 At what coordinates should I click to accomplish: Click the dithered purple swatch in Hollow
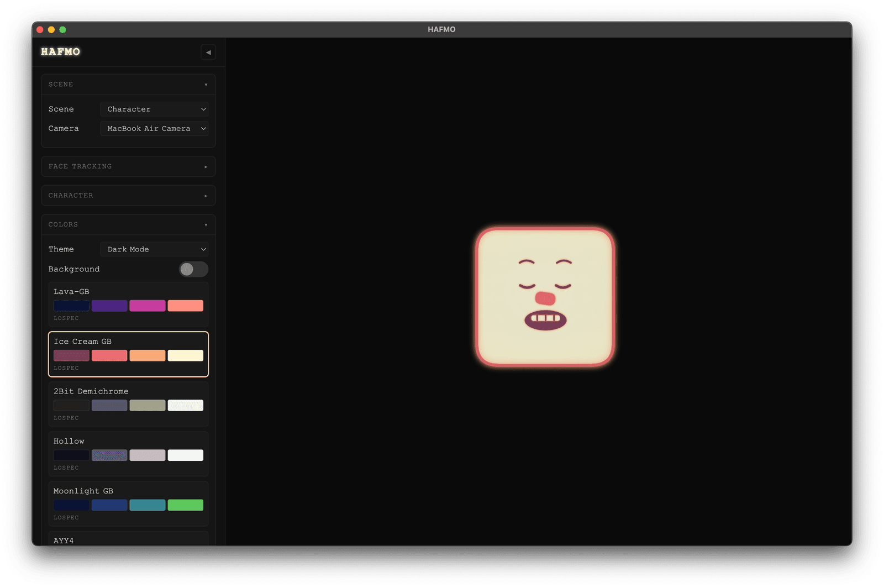coord(109,455)
